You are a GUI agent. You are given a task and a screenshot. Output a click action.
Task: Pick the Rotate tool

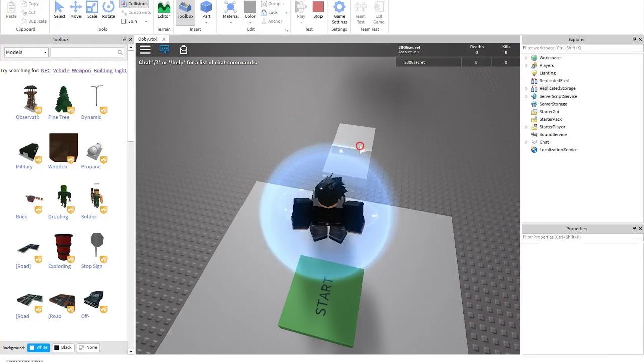click(108, 10)
